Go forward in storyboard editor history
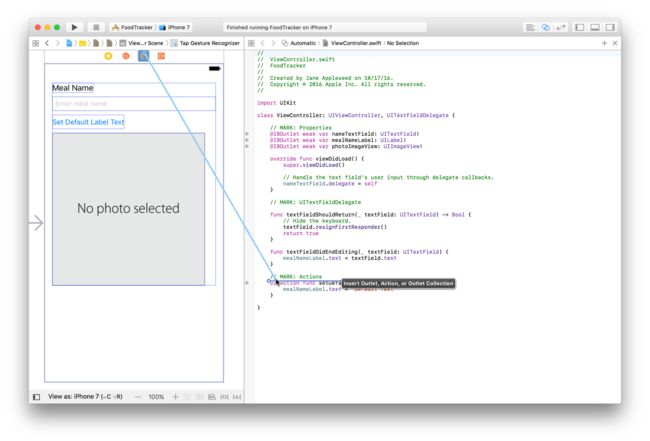 coord(58,43)
